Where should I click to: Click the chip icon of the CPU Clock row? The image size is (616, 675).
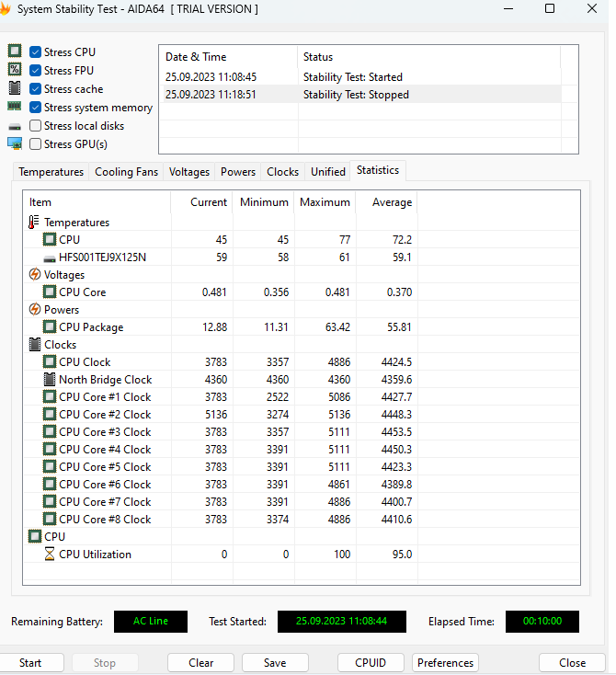pos(50,361)
